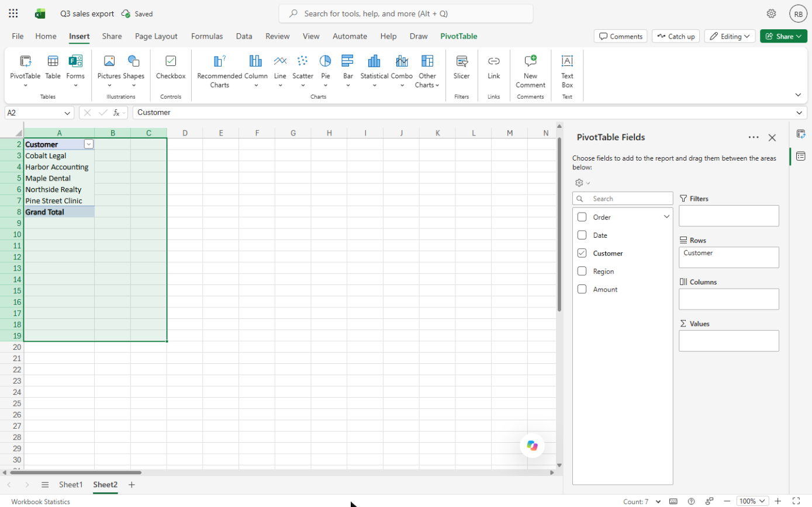
Task: Insert a PivotTable from the ribbon
Action: (x=25, y=70)
